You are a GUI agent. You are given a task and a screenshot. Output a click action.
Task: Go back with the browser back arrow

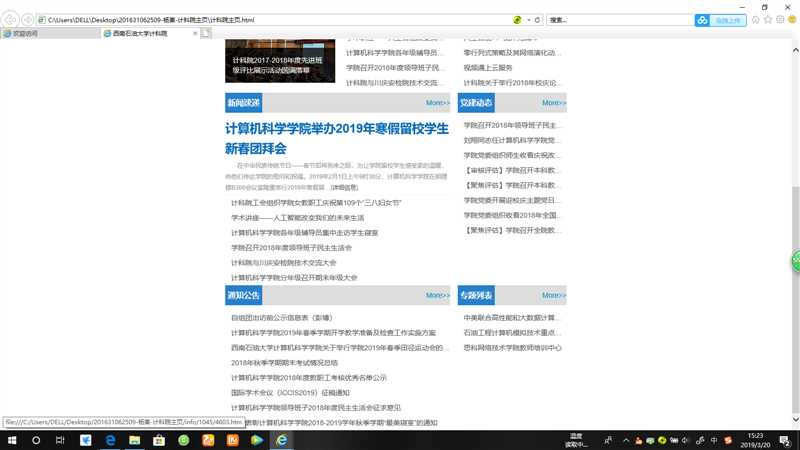tap(10, 20)
